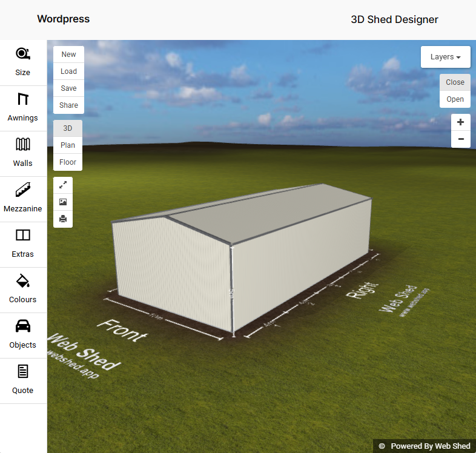Open the Quote document panel
This screenshot has width=476, height=453.
23,380
